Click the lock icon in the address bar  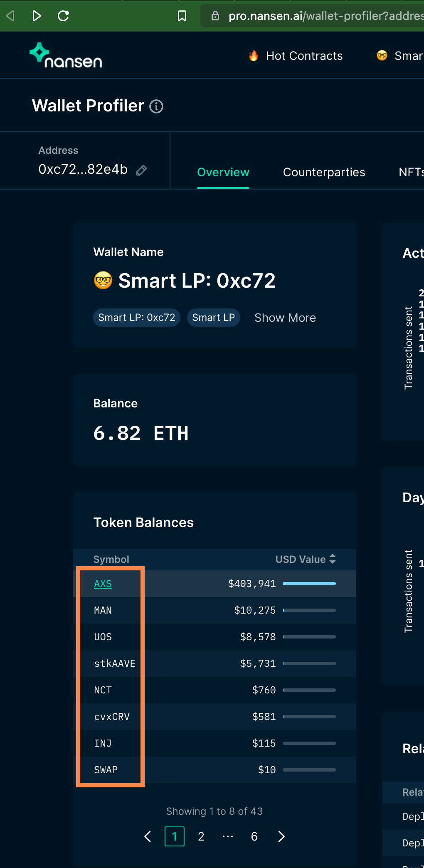(215, 16)
